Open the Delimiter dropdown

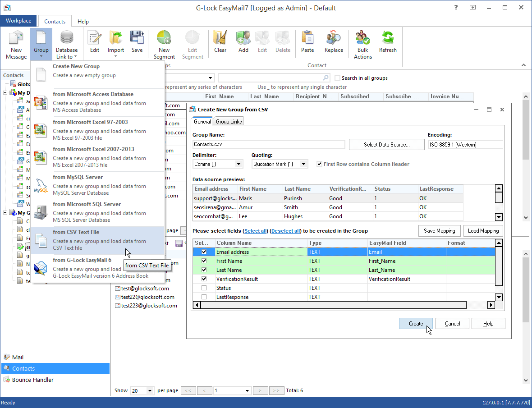[x=239, y=164]
